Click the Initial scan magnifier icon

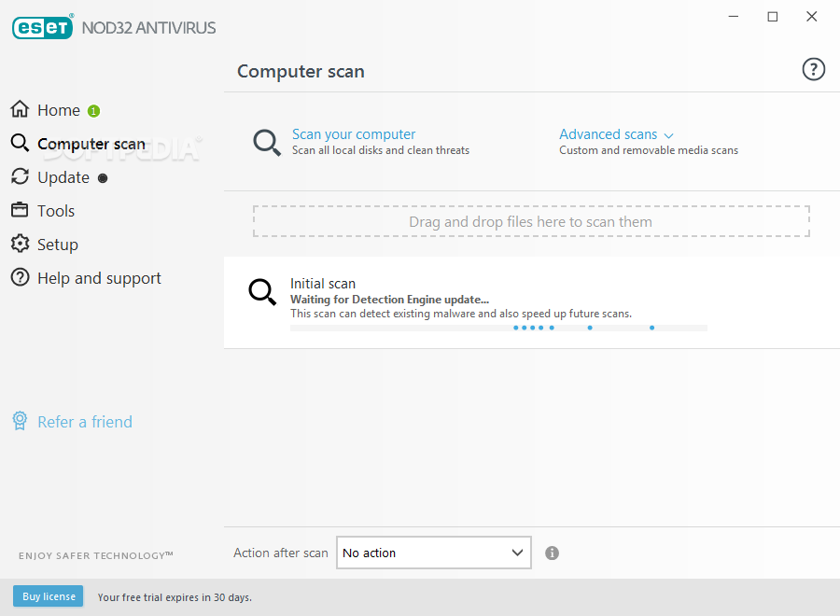point(262,292)
